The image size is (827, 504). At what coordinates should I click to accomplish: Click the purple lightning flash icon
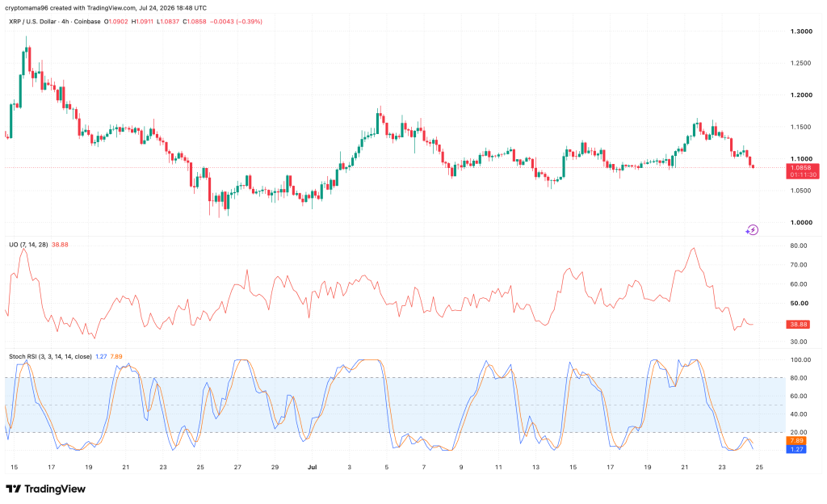tap(752, 230)
